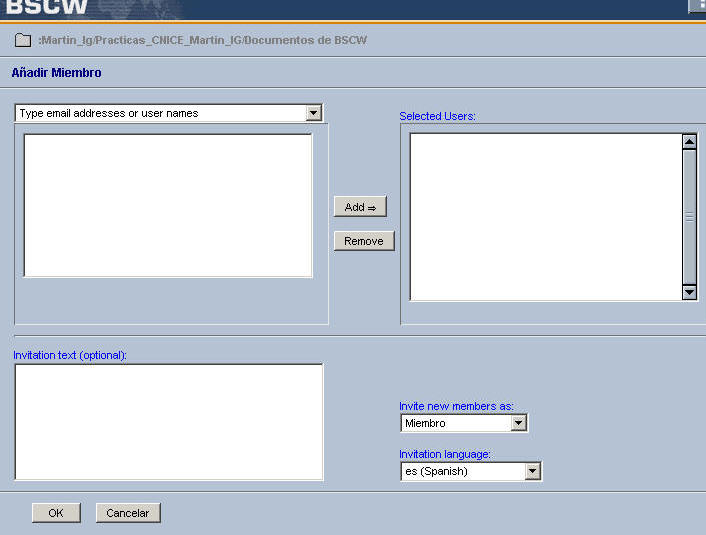Confirm with the OK button
The width and height of the screenshot is (706, 535).
[x=56, y=513]
